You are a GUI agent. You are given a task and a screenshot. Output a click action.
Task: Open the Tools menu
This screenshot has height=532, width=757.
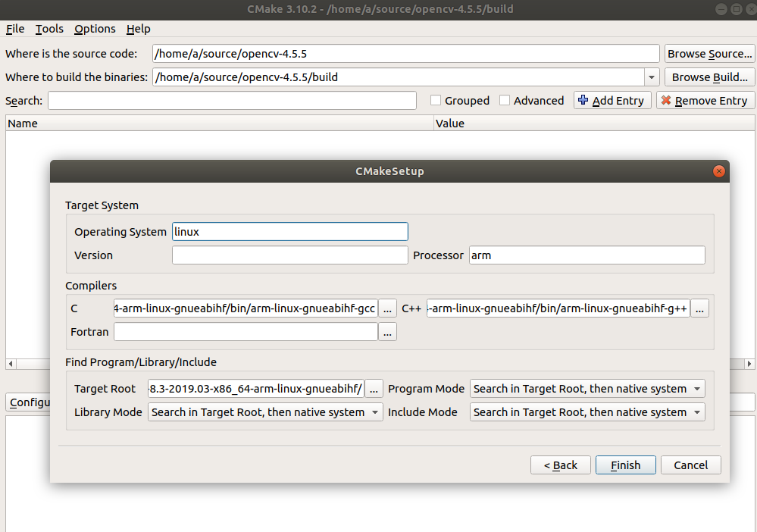49,29
